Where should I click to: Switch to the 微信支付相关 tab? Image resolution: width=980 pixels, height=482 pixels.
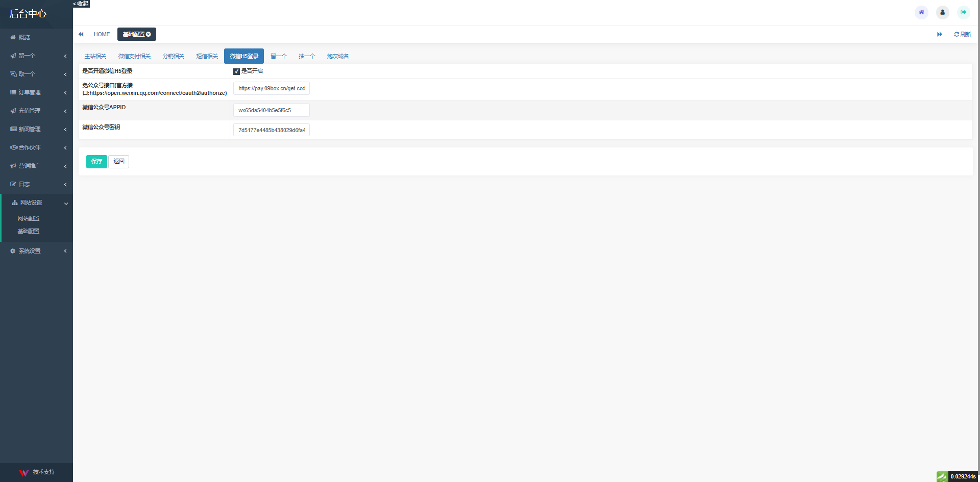coord(134,56)
